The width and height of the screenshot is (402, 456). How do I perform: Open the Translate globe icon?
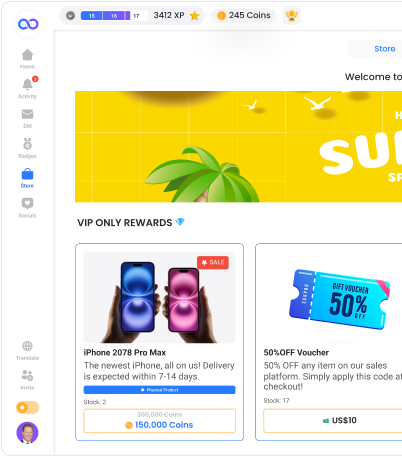pos(27,346)
